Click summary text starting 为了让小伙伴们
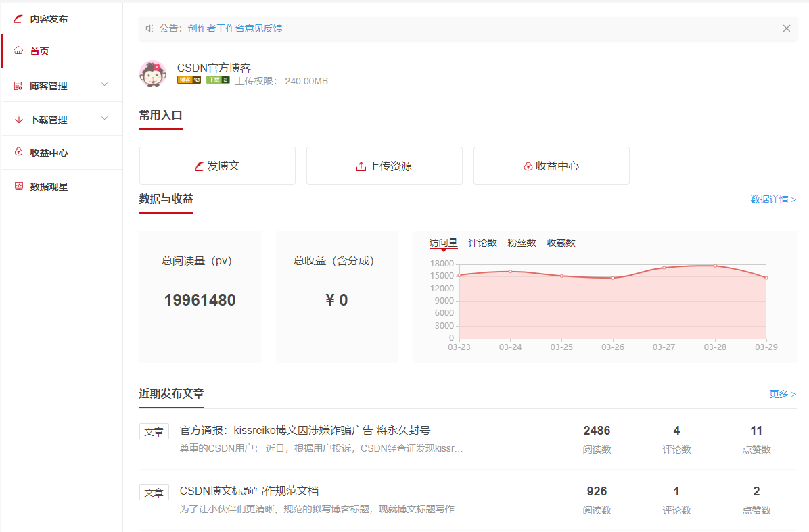809x532 pixels. coord(321,509)
